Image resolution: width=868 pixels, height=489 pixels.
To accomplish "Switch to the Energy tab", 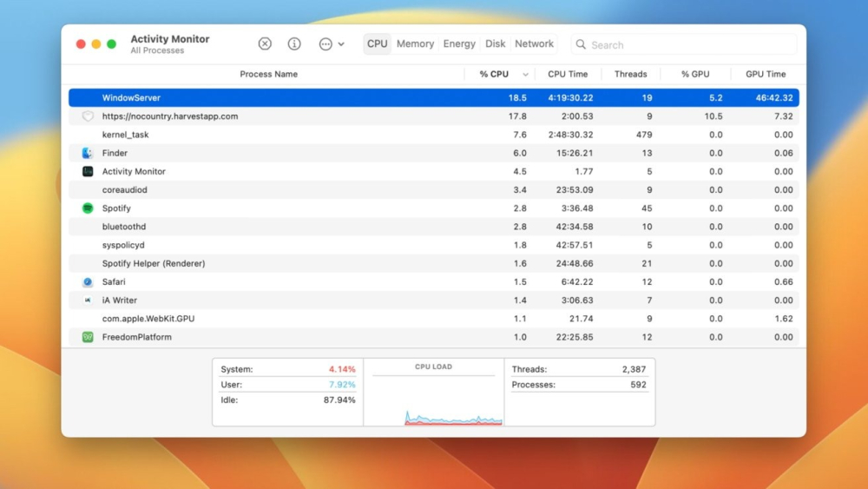I will coord(459,44).
